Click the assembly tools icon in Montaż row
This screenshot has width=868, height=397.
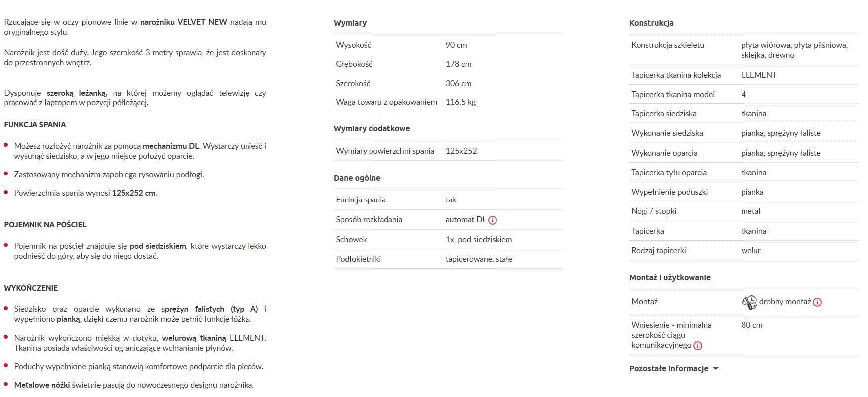click(749, 302)
